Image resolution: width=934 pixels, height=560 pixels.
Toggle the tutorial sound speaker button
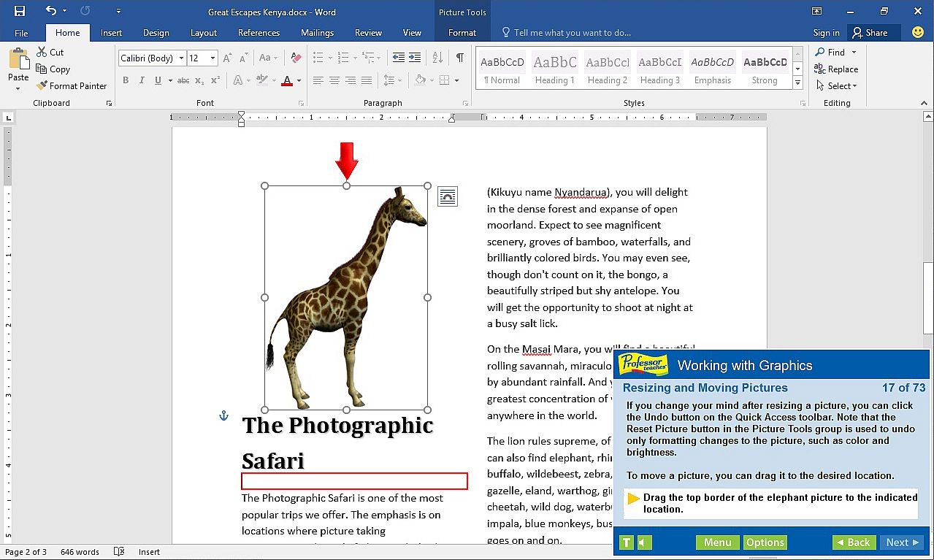[x=644, y=542]
